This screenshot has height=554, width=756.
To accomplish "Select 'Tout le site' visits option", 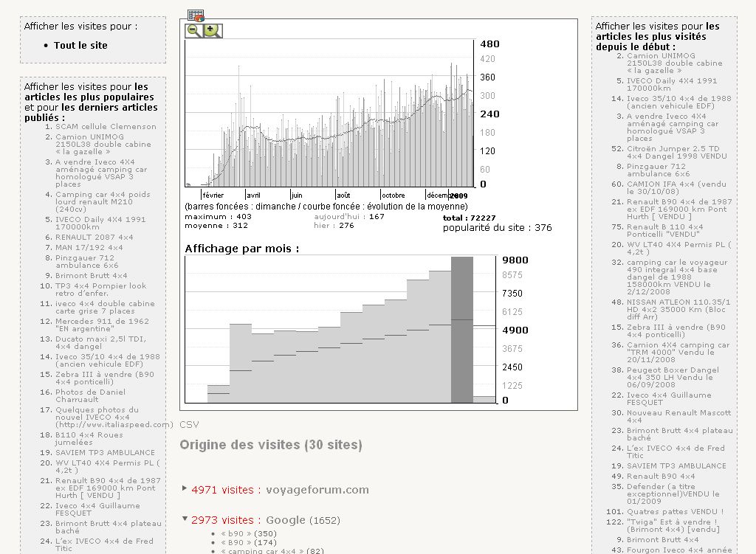I will [x=80, y=45].
